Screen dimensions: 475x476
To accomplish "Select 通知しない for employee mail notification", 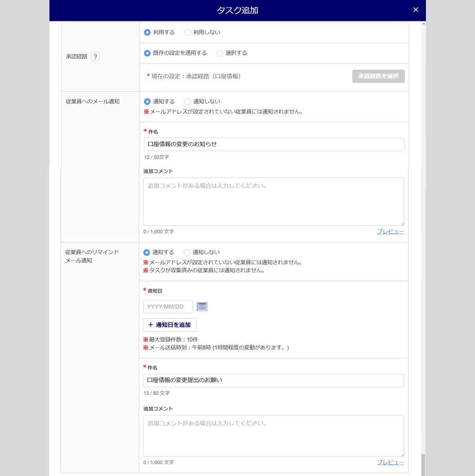I will (x=188, y=102).
